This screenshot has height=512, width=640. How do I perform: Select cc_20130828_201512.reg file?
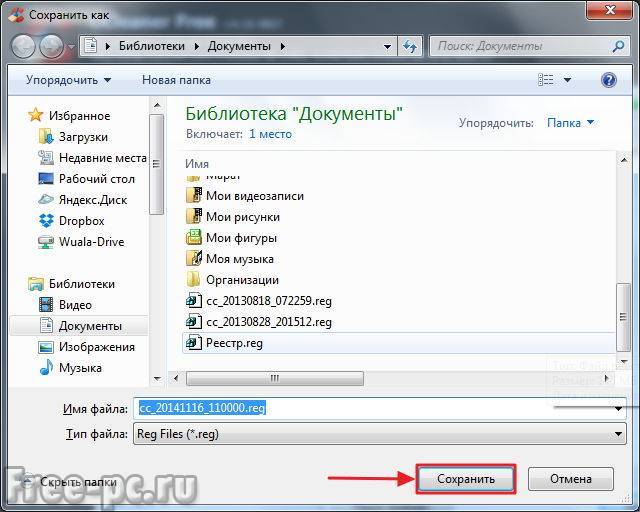point(259,322)
